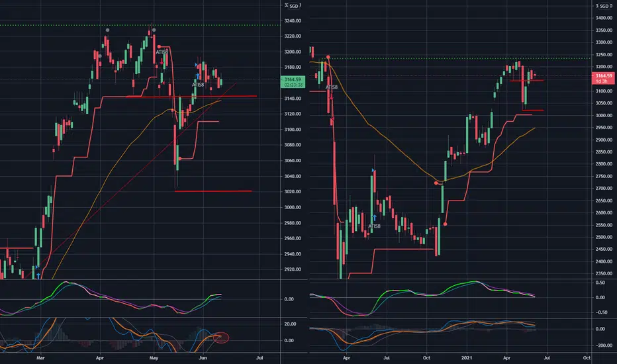Click the 3040.00 price axis label
Viewport: 617px width, 364px height.
(293, 176)
